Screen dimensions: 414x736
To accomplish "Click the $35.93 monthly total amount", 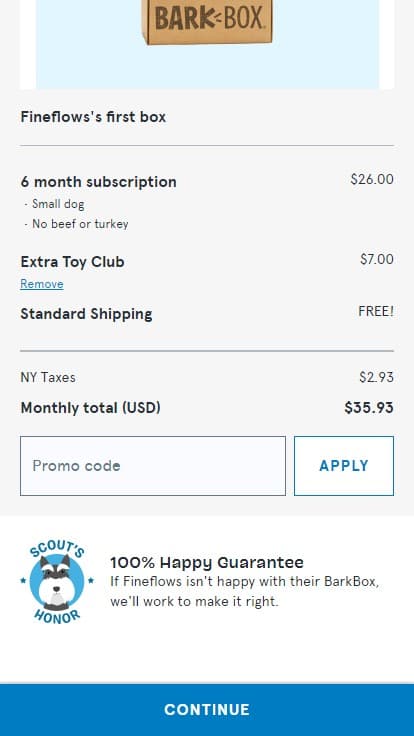I will pos(368,407).
